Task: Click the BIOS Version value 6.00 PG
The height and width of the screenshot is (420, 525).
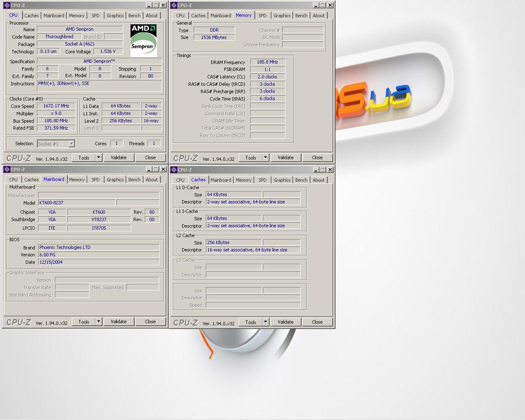Action: [98, 255]
